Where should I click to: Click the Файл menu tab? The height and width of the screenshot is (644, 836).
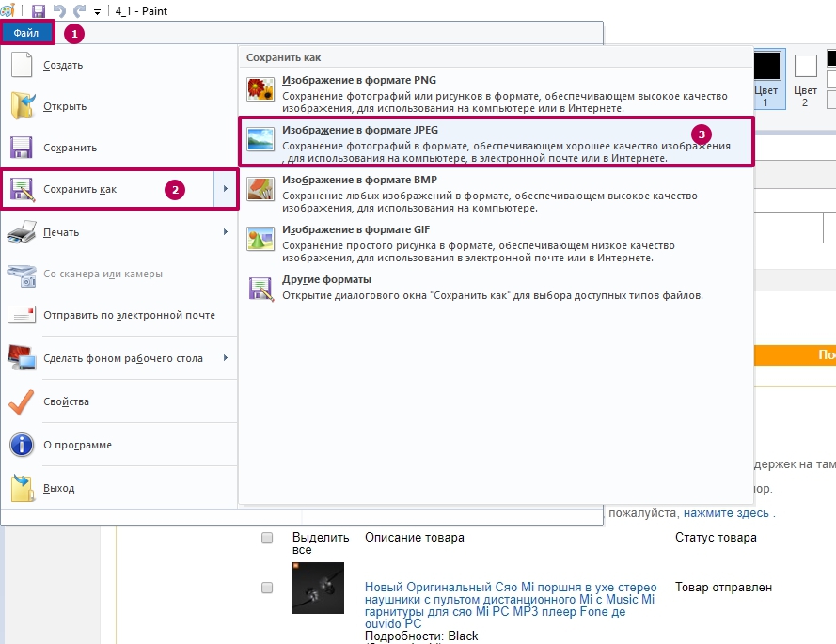point(26,33)
